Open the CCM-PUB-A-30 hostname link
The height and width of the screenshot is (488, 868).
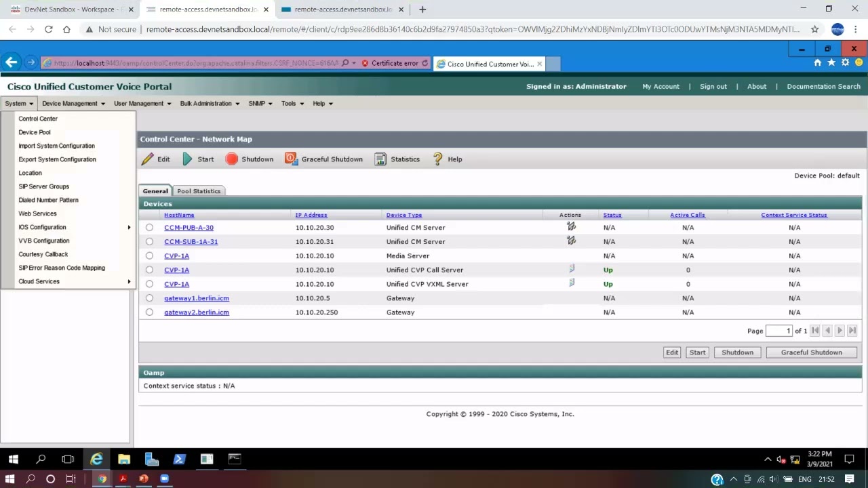click(189, 228)
